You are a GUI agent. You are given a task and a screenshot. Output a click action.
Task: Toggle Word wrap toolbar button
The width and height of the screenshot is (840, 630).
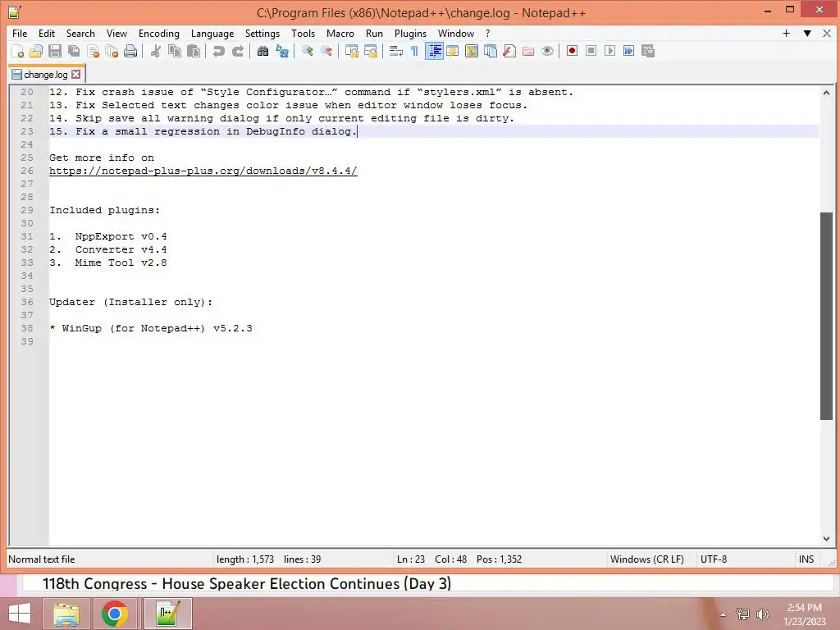(x=396, y=51)
